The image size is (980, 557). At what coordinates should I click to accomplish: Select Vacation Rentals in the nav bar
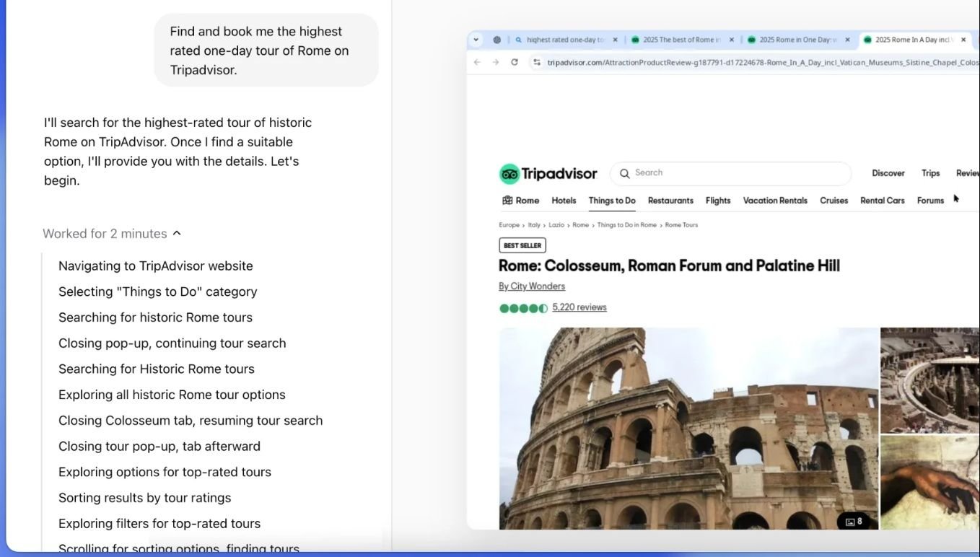(775, 201)
